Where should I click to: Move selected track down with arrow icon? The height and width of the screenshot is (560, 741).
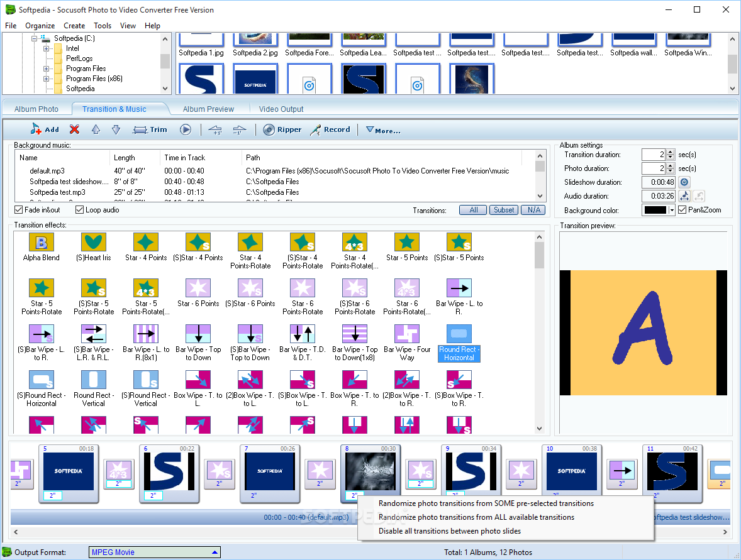click(116, 129)
